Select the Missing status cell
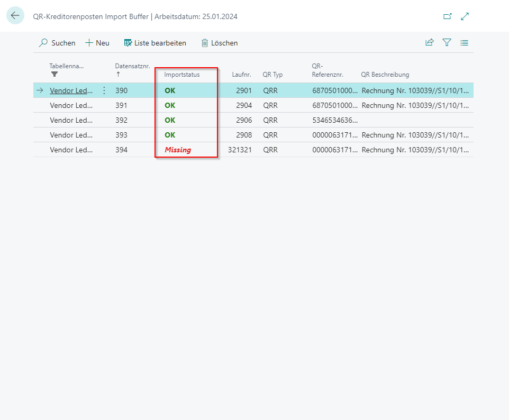 [178, 150]
